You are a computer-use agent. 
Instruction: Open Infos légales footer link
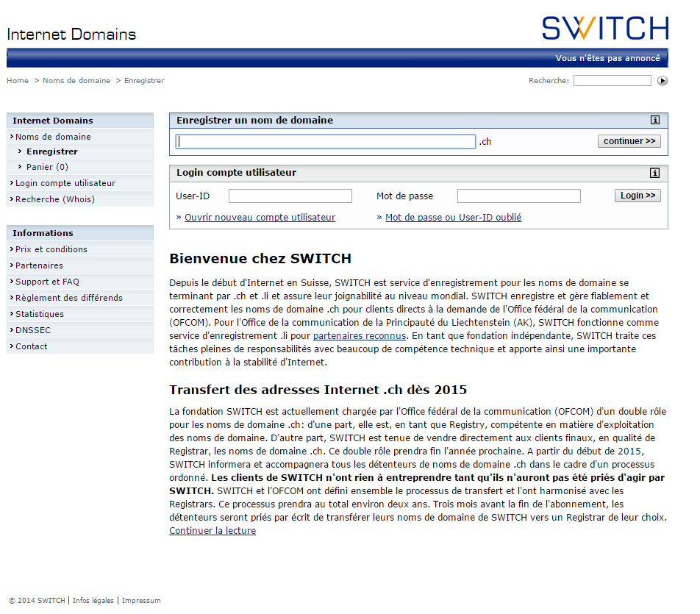click(x=93, y=601)
